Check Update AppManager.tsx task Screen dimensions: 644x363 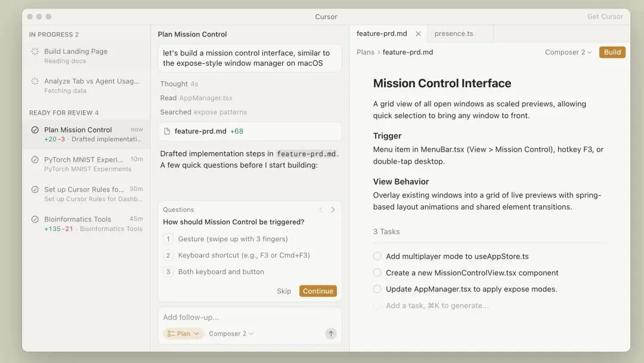coord(377,289)
